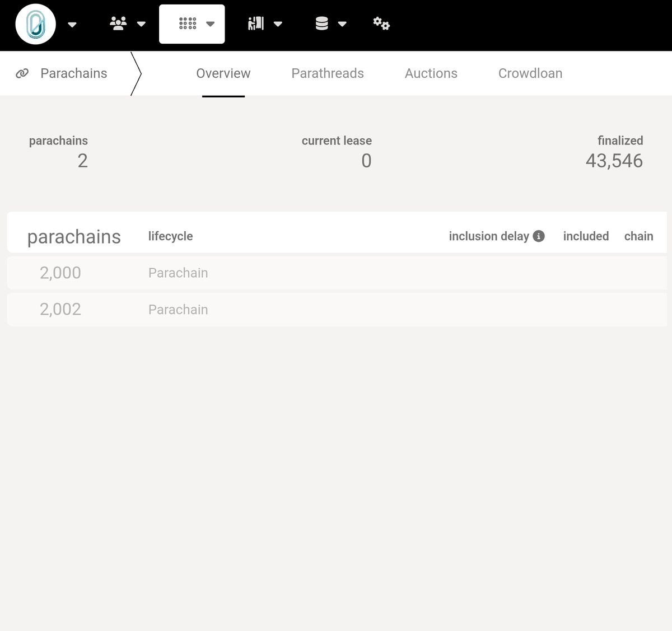Click the Parachains section title
The height and width of the screenshot is (631, 672).
[74, 73]
